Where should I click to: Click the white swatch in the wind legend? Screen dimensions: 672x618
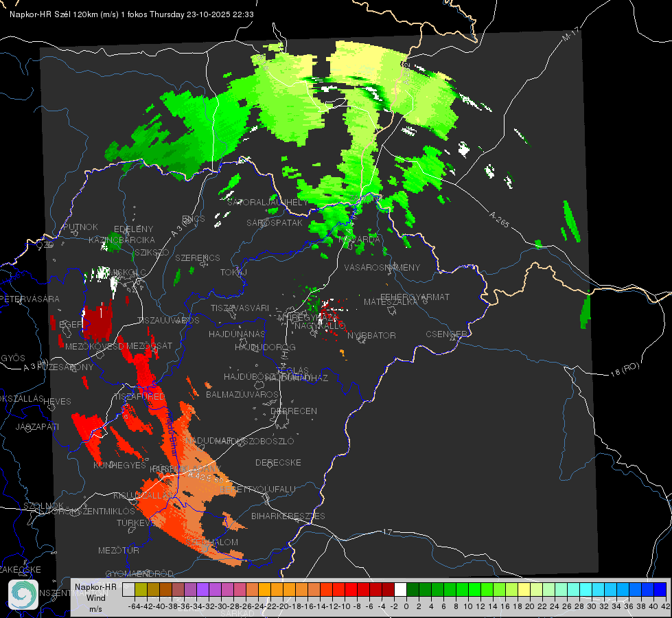[x=400, y=589]
